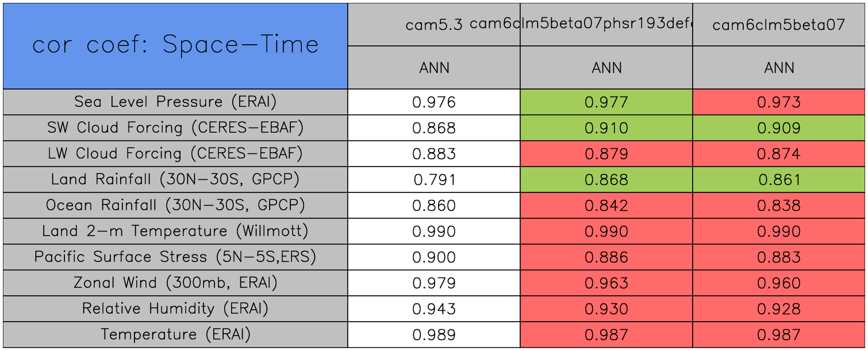Click the green cell showing 0.977
Screen dimensions: 868x351
click(606, 102)
